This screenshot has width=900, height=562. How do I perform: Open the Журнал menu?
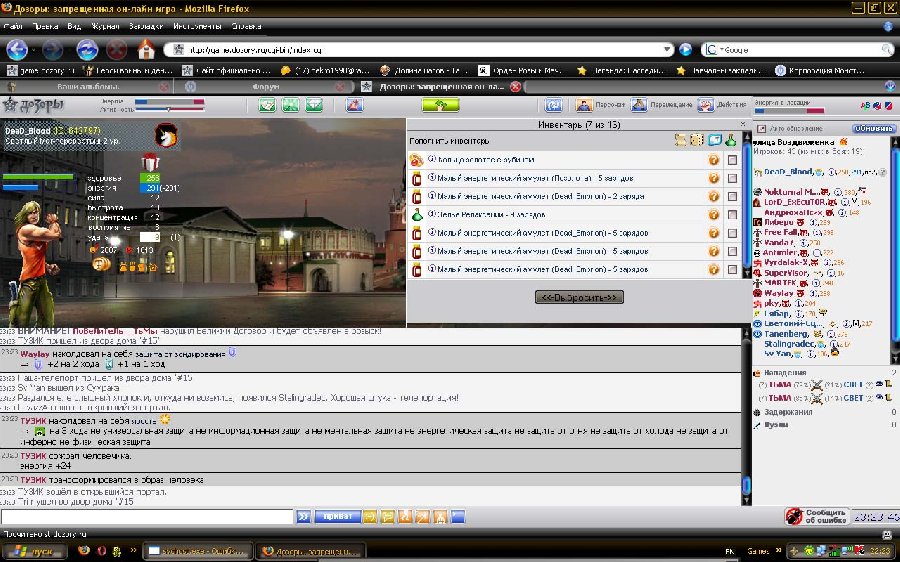tap(104, 26)
